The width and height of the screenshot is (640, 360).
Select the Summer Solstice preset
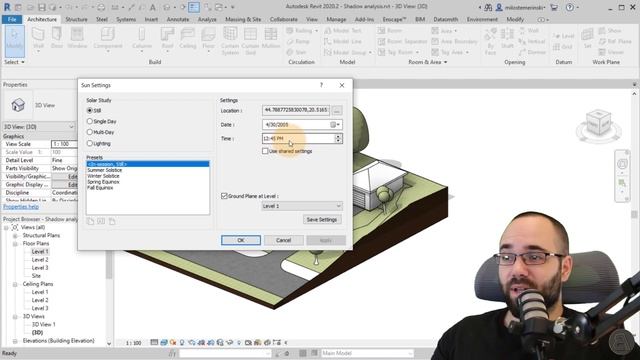[104, 170]
